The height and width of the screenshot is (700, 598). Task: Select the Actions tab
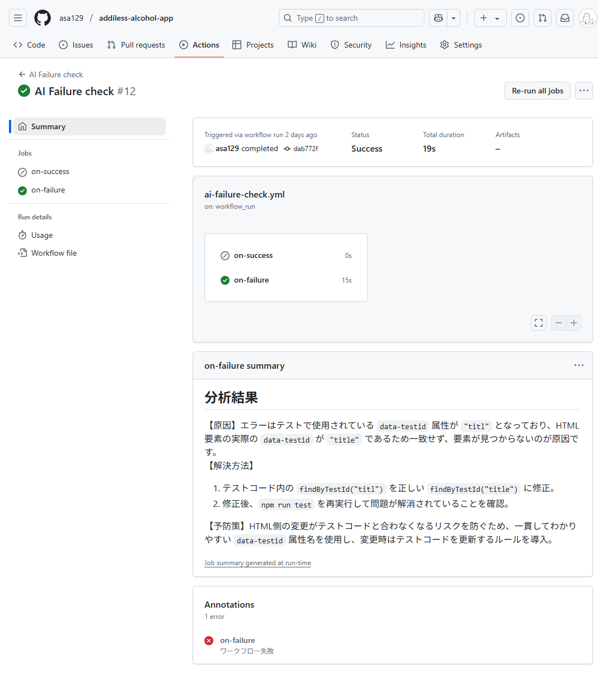[x=199, y=45]
